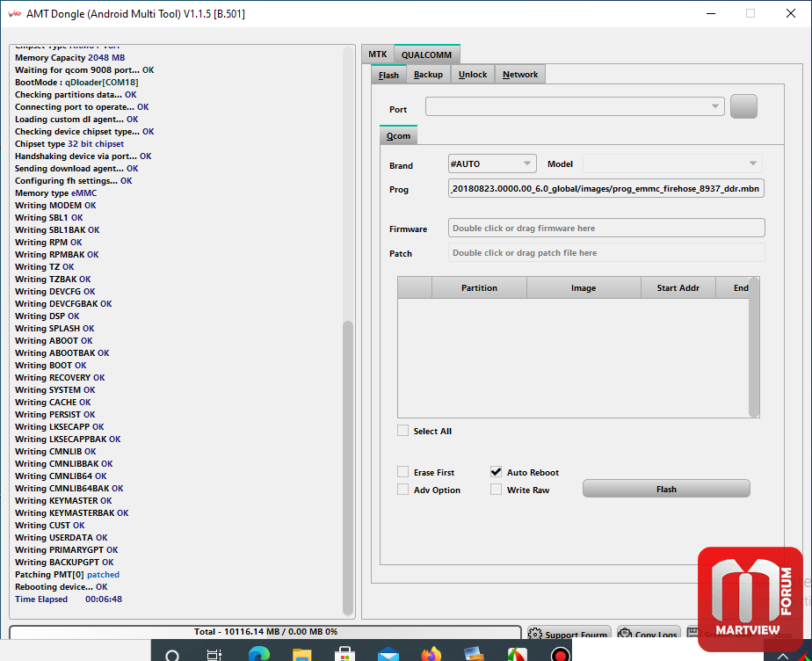This screenshot has height=661, width=812.
Task: Click the Flash button
Action: click(x=666, y=489)
